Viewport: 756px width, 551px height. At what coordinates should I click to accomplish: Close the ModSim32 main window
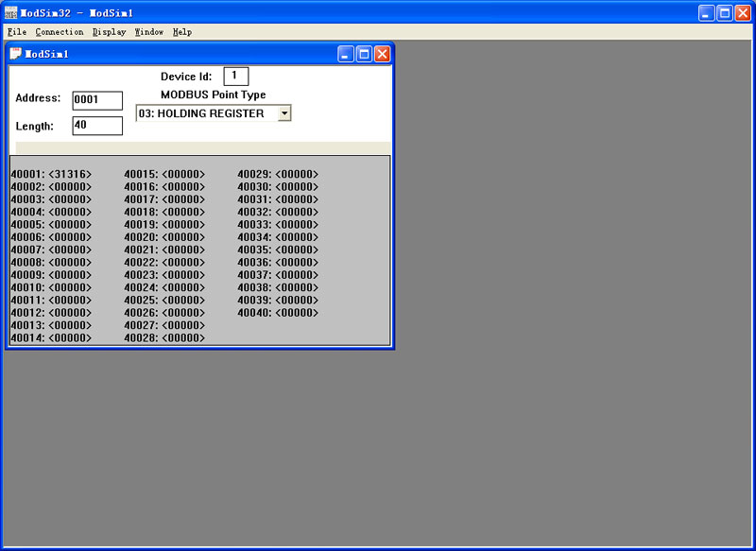(x=743, y=13)
